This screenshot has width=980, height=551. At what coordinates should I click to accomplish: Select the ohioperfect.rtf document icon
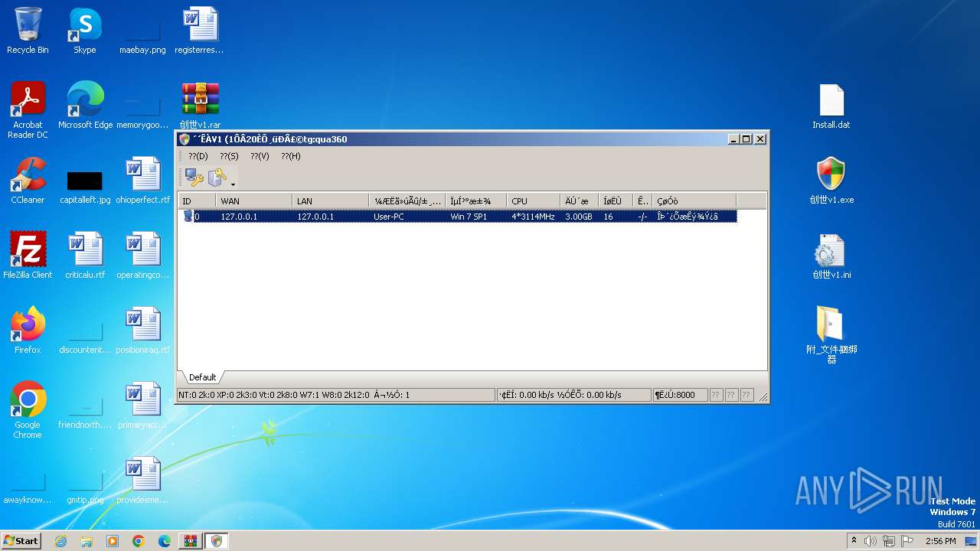point(142,181)
